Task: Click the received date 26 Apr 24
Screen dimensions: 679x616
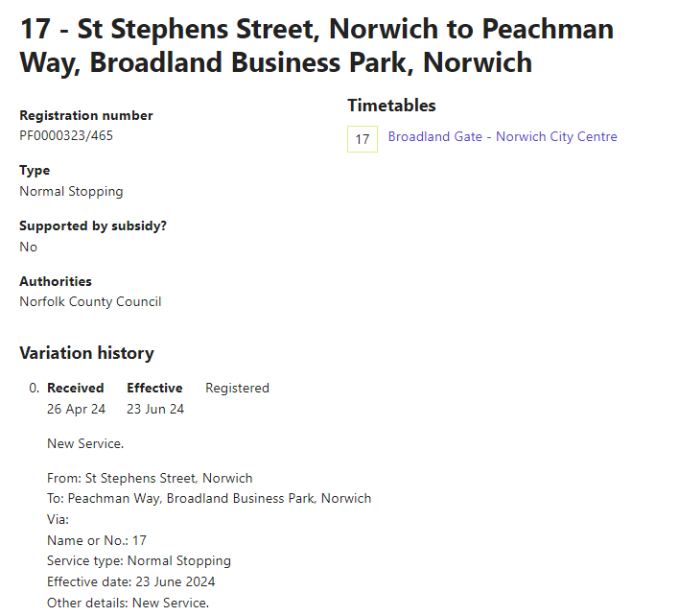Action: (76, 409)
